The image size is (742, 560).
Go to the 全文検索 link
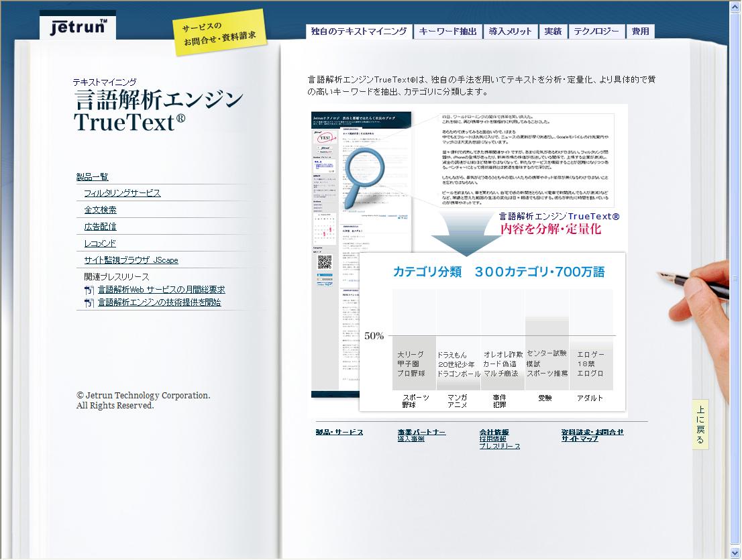point(101,209)
